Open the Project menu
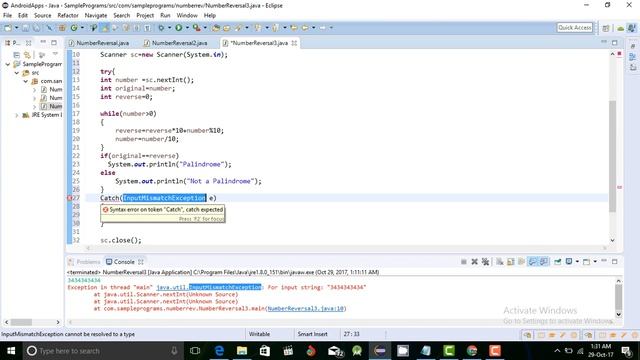 (145, 16)
